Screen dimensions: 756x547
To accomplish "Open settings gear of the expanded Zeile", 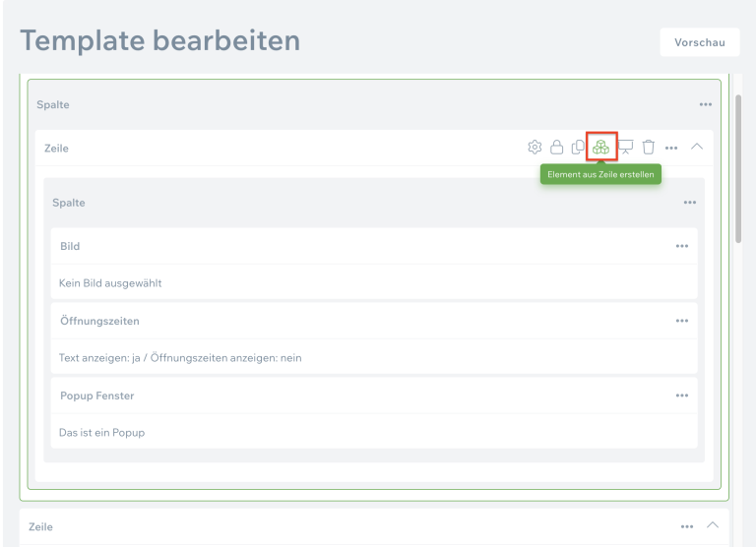I will pyautogui.click(x=535, y=148).
